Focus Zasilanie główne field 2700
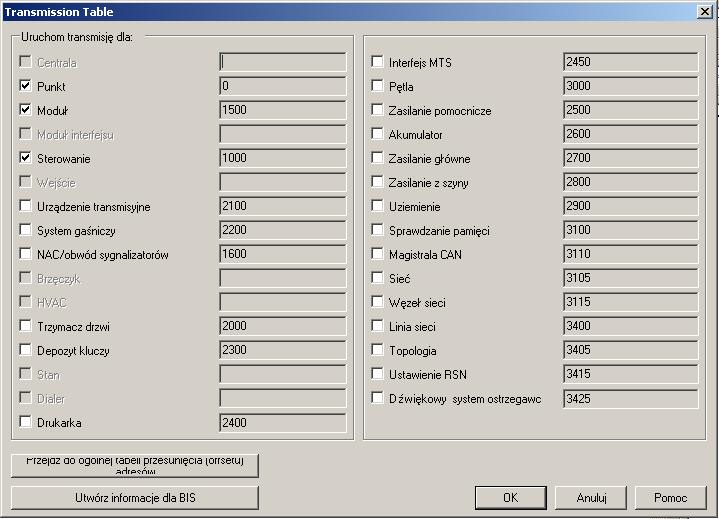Viewport: 719px width, 519px height. click(631, 158)
